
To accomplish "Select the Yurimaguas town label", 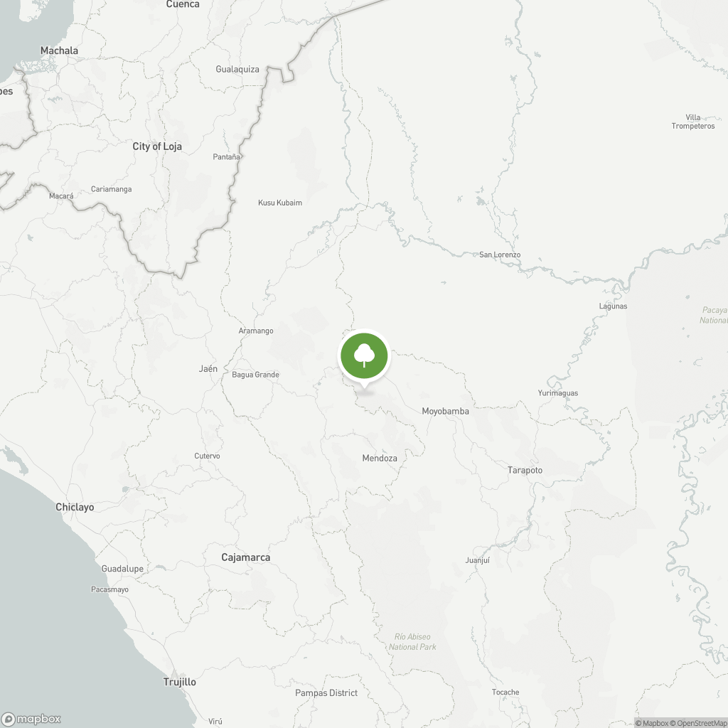I will click(557, 393).
